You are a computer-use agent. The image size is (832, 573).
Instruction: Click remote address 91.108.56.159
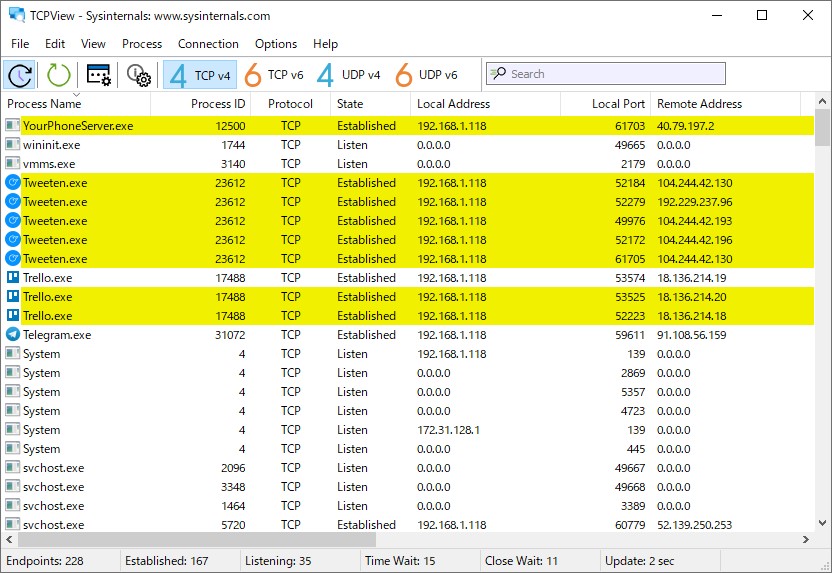tap(691, 335)
